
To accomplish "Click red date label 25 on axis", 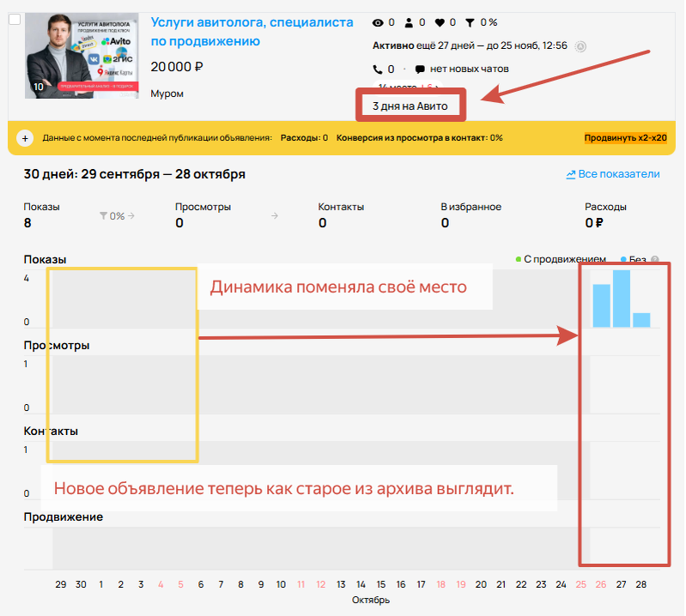I will [581, 584].
